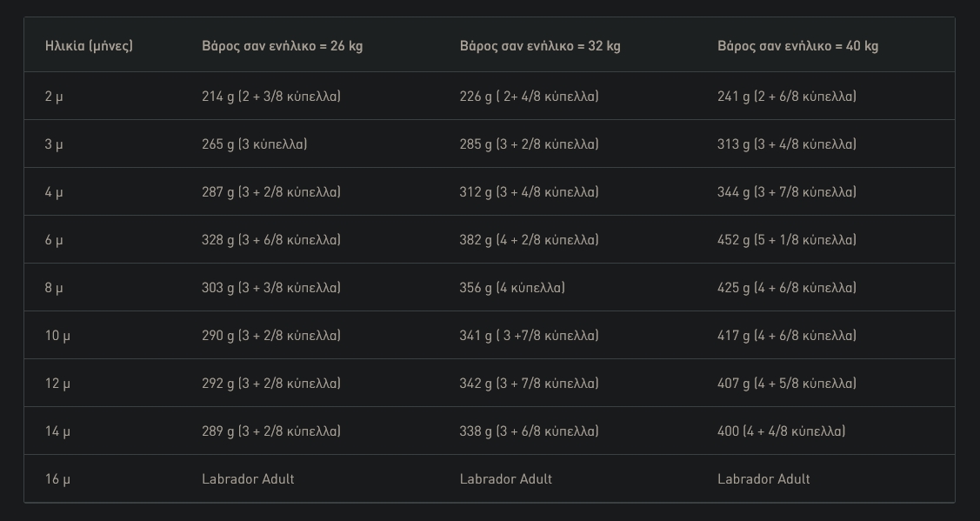Click the cell 328 g (3 + 6/8 κύπελλα)

click(271, 240)
